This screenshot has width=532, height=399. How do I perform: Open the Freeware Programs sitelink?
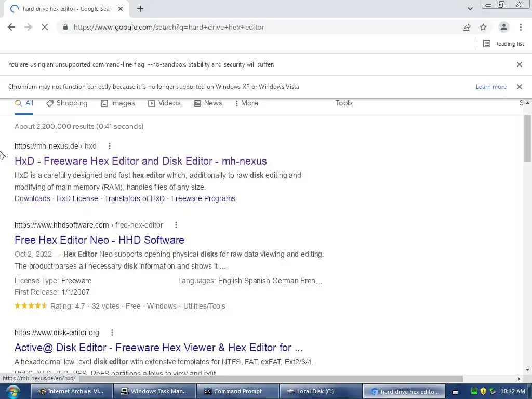[x=203, y=199]
